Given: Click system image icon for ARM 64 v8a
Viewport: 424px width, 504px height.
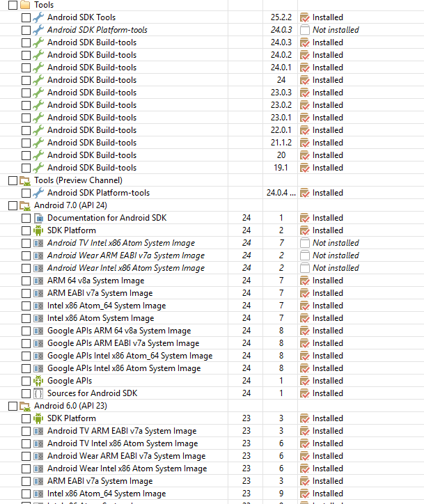Looking at the screenshot, I should pos(38,281).
